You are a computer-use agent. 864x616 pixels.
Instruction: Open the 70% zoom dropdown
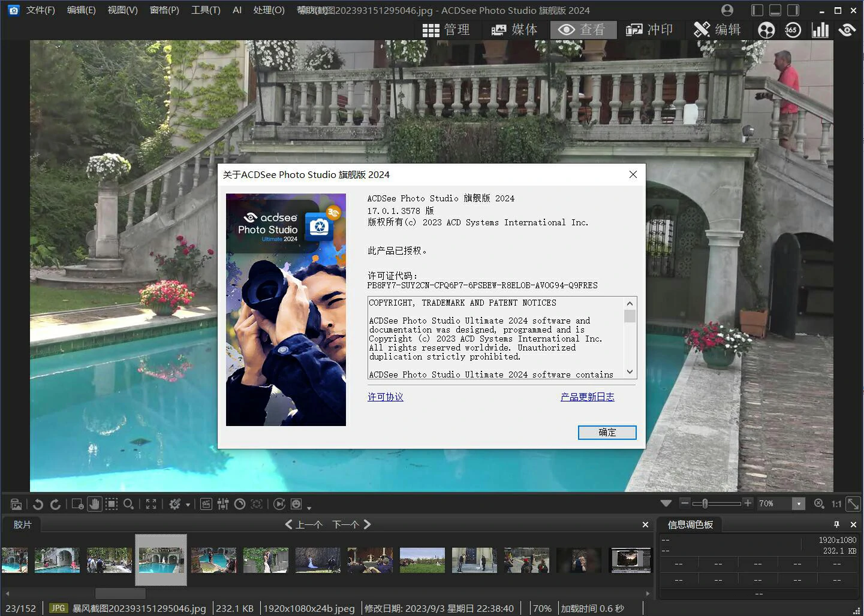tap(798, 504)
